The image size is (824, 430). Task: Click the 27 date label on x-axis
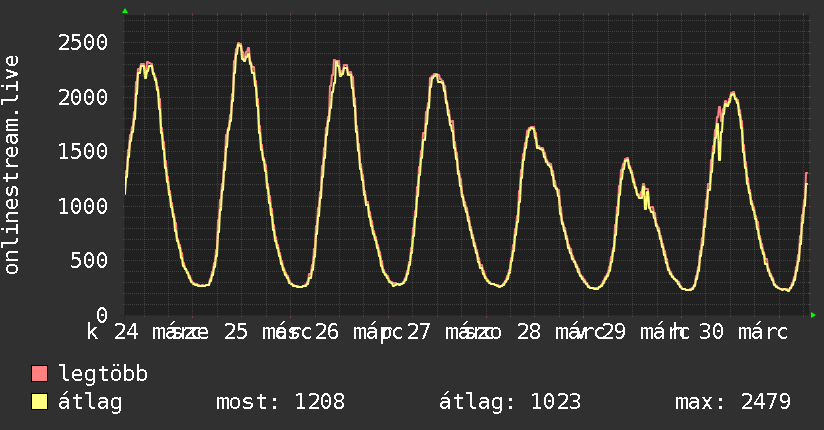419,332
